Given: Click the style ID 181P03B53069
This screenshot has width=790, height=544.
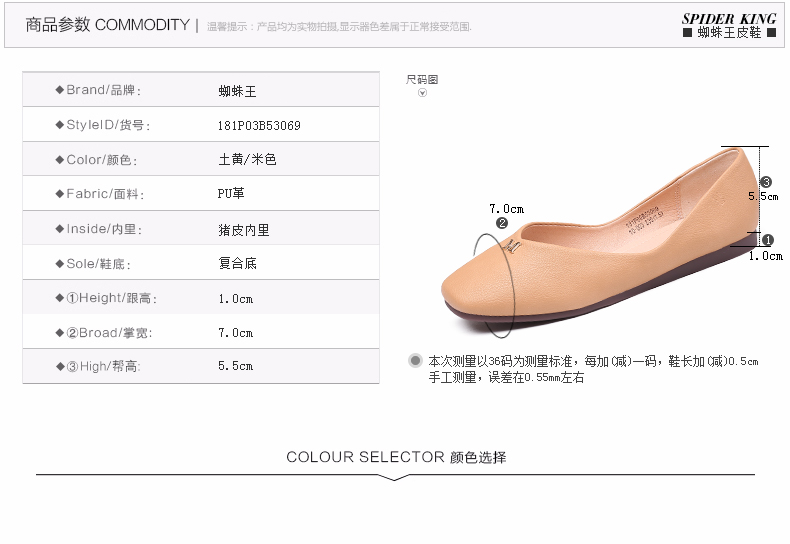Looking at the screenshot, I should pyautogui.click(x=259, y=125).
